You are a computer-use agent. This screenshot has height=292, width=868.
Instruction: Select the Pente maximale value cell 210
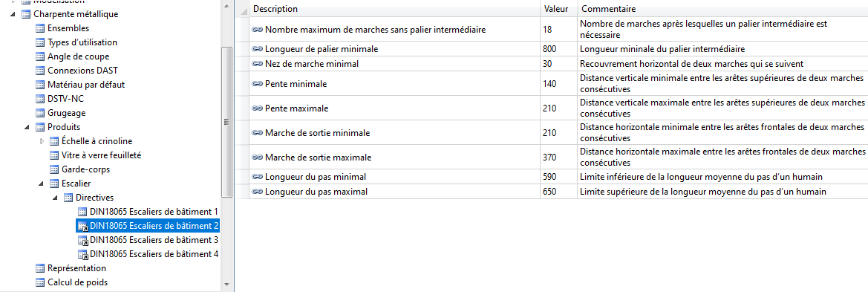[x=558, y=108]
